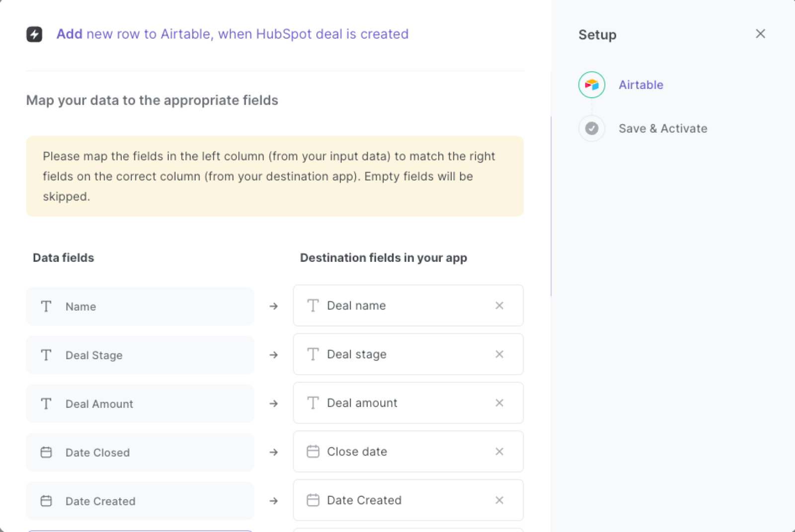Select the Airtable setup step
The height and width of the screenshot is (532, 795).
tap(641, 85)
